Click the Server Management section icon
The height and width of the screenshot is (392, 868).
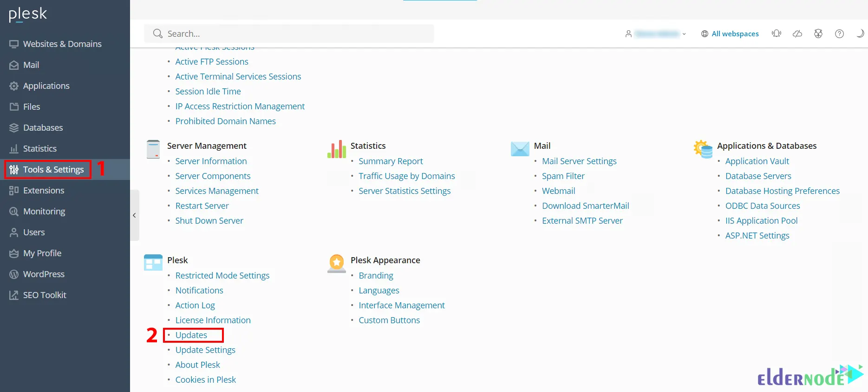pos(153,149)
